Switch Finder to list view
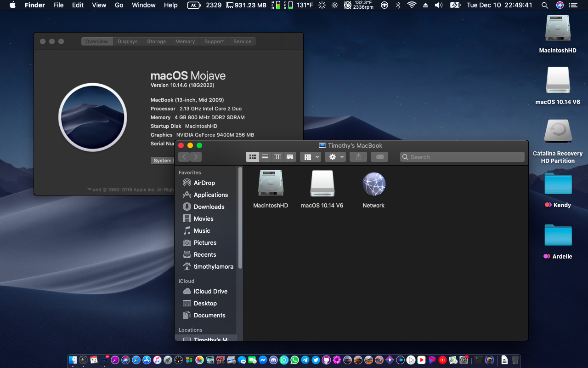Viewport: 588px width, 368px height. [x=265, y=157]
